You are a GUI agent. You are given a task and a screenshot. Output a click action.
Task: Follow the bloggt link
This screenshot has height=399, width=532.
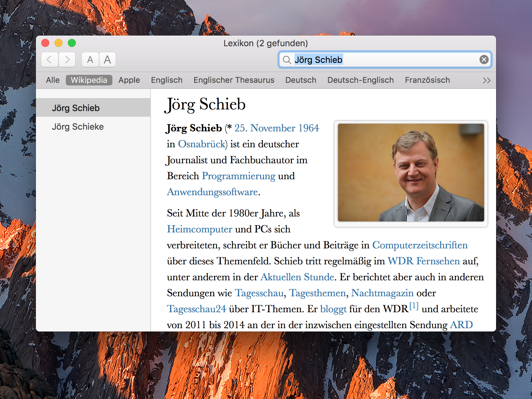pyautogui.click(x=333, y=309)
